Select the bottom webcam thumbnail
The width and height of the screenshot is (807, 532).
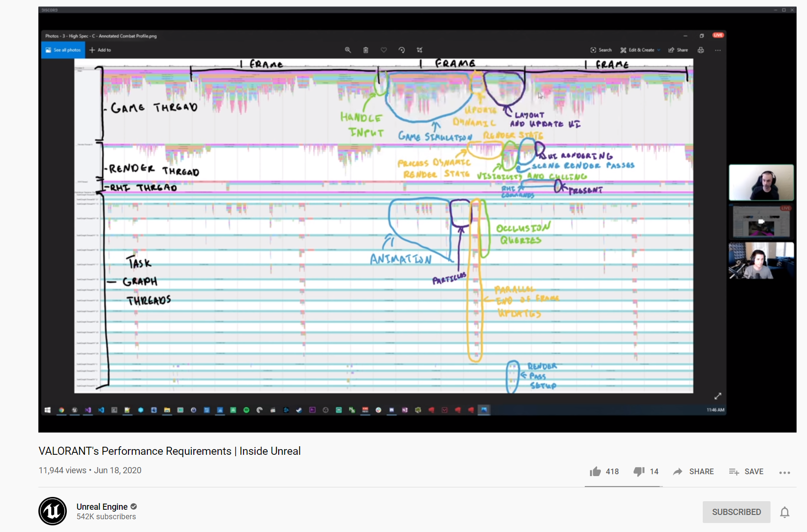point(761,260)
